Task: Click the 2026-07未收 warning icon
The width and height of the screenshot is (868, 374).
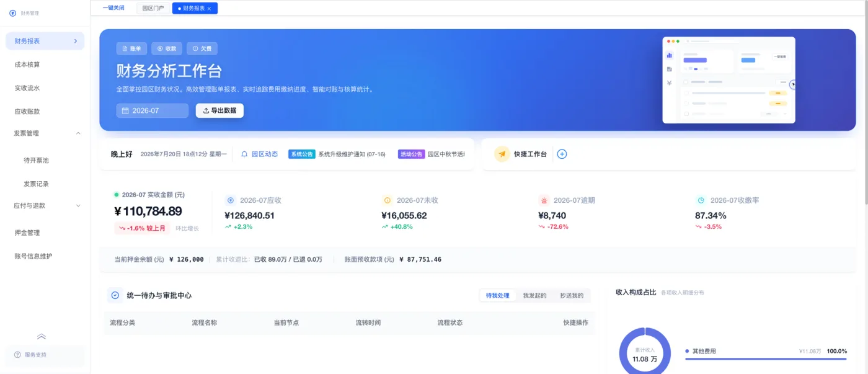Action: point(387,200)
